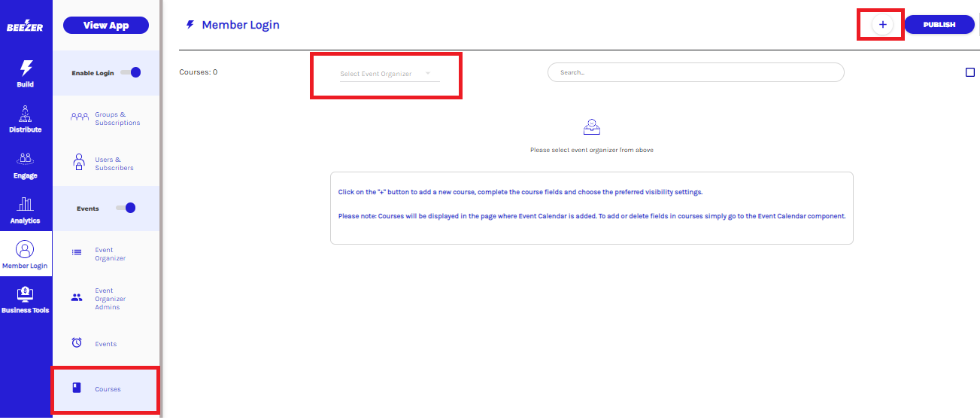Click the Groups & Subscriptions people icon
This screenshot has width=980, height=420.
[80, 117]
